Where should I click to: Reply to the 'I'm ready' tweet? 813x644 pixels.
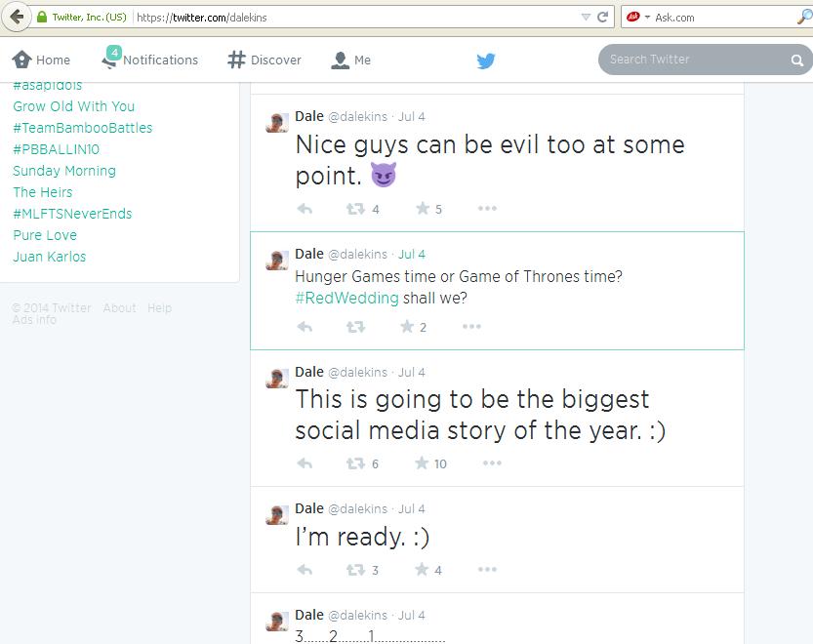pyautogui.click(x=305, y=570)
